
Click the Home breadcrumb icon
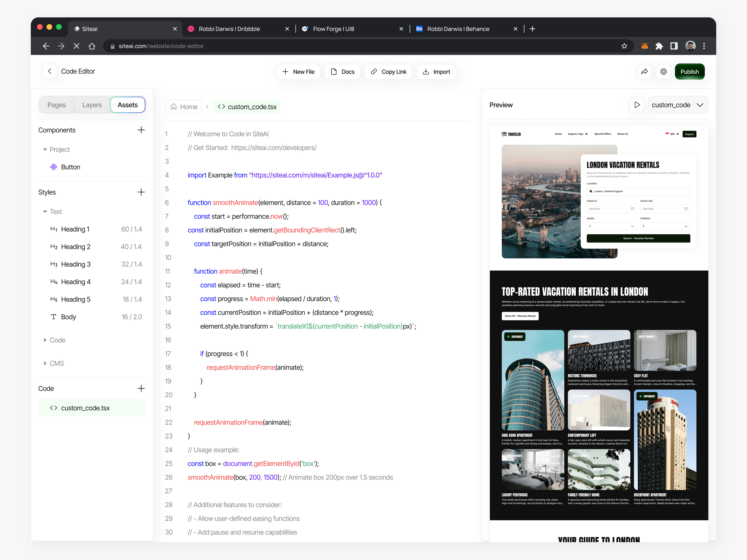(173, 107)
